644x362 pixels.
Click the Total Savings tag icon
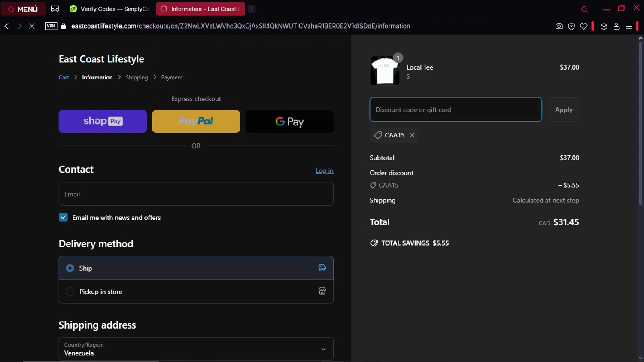374,243
